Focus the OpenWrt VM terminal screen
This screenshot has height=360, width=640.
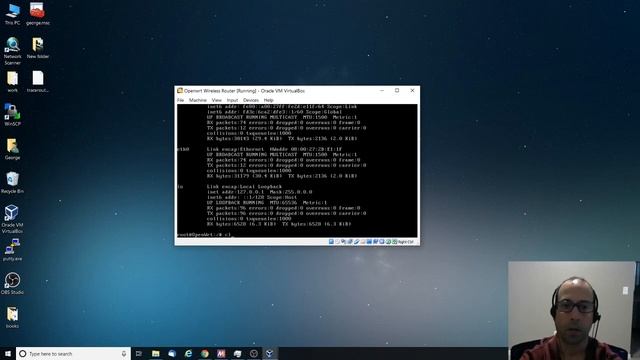[297, 170]
